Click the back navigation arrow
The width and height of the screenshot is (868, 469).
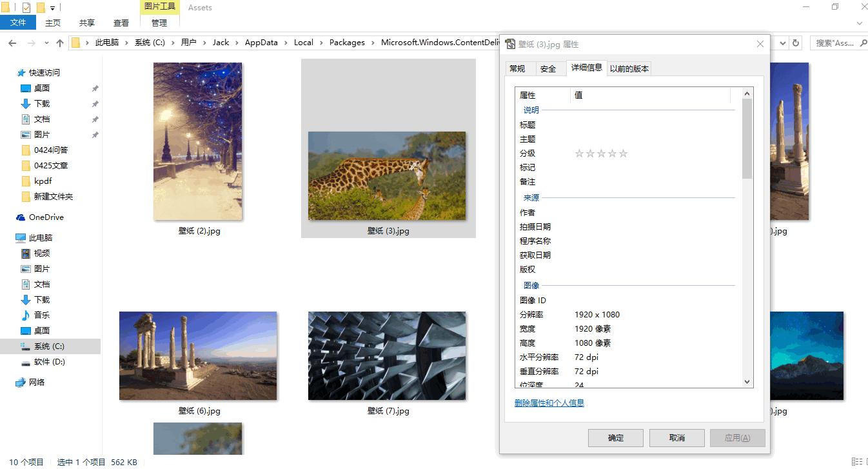point(12,43)
